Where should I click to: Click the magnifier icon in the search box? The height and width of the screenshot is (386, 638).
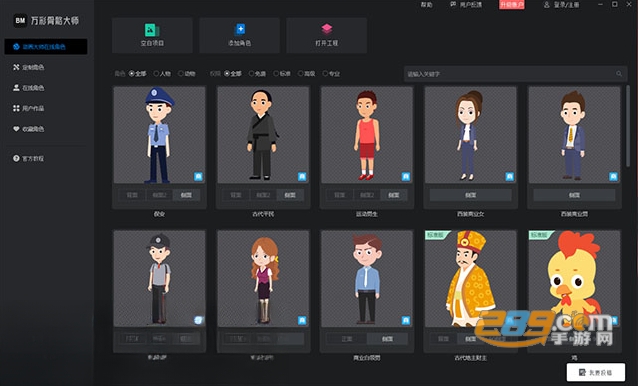coord(618,74)
